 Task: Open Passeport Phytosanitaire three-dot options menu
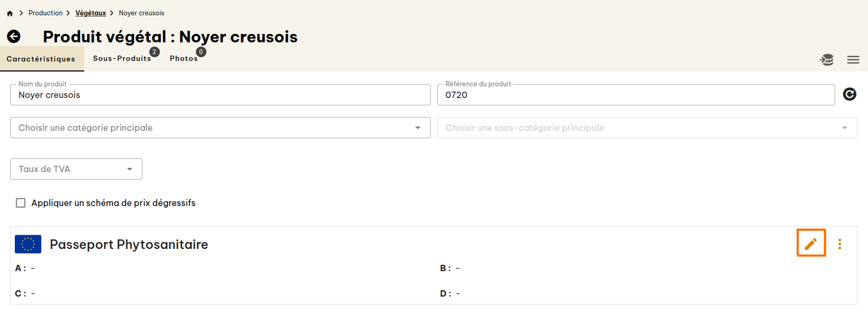tap(839, 244)
